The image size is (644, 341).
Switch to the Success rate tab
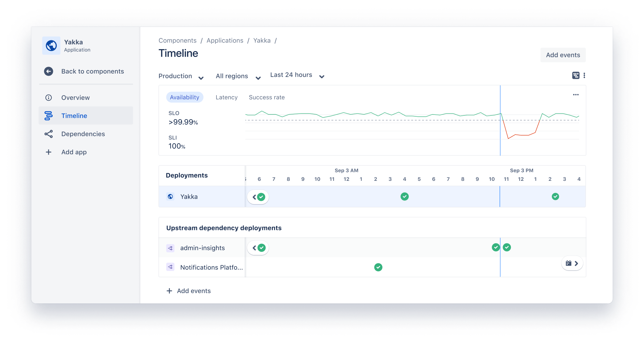point(267,97)
